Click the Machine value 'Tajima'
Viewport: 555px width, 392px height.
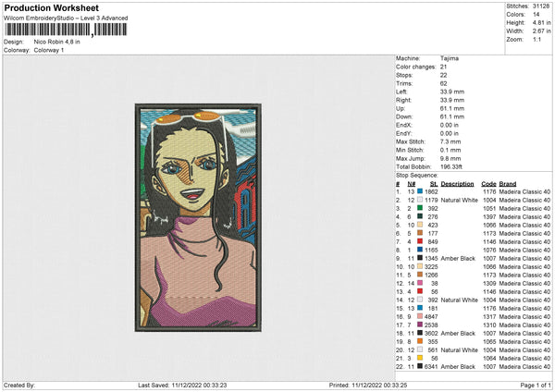click(450, 58)
